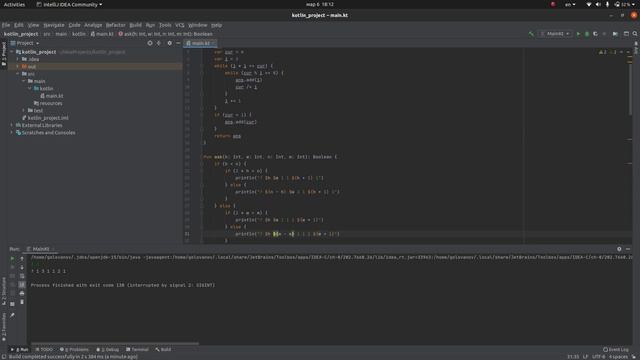The image size is (640, 360).
Task: Select kotlin_project.iml file
Action: coord(45,118)
